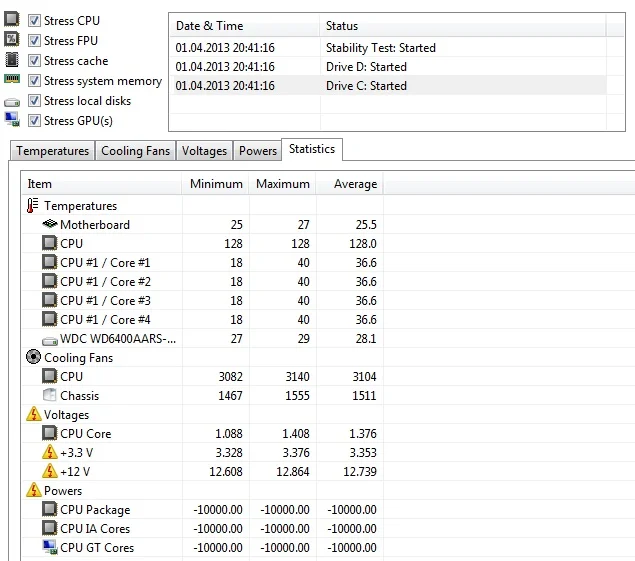The height and width of the screenshot is (561, 635).
Task: Uncheck the Stress cache checkbox
Action: tap(34, 60)
